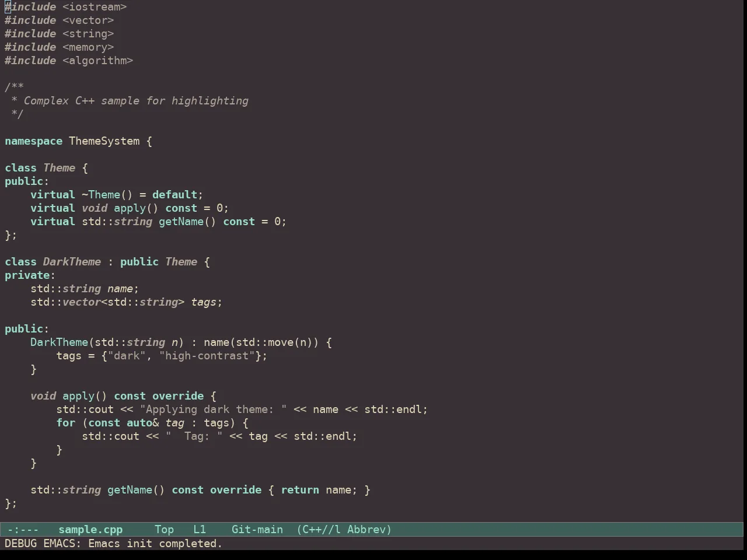The width and height of the screenshot is (747, 560).
Task: Click 'name(std::move(n))' initializer
Action: pos(261,342)
